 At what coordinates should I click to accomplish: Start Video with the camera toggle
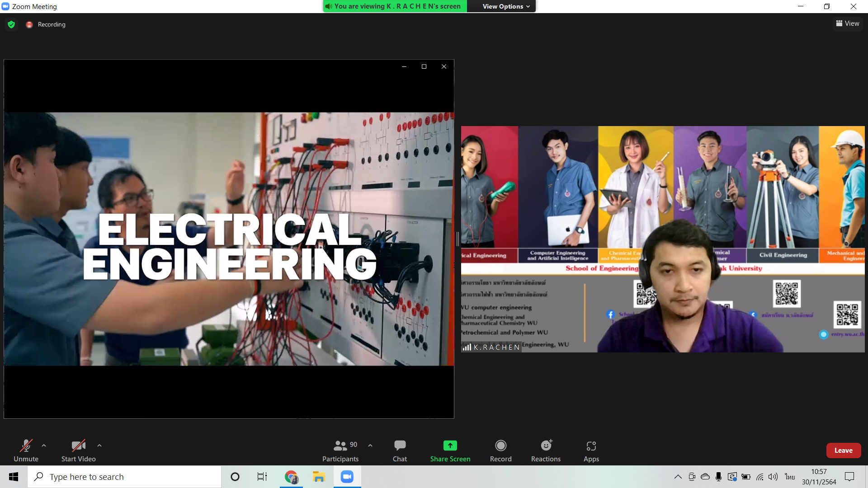click(78, 450)
